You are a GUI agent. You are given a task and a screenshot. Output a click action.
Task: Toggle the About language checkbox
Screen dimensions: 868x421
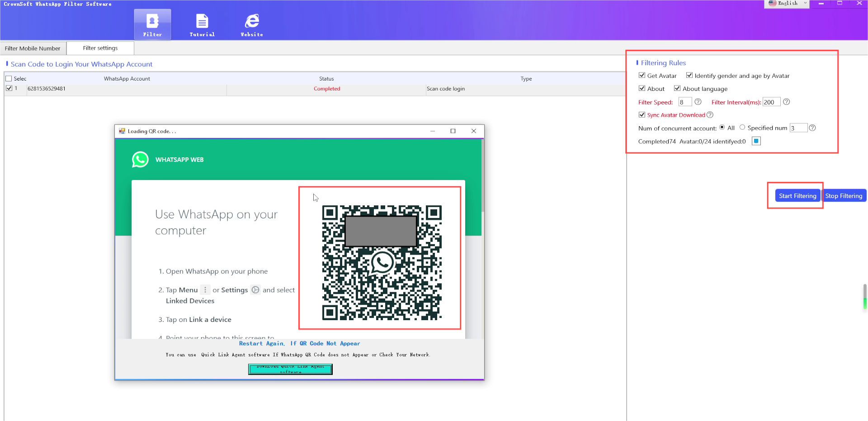point(677,89)
